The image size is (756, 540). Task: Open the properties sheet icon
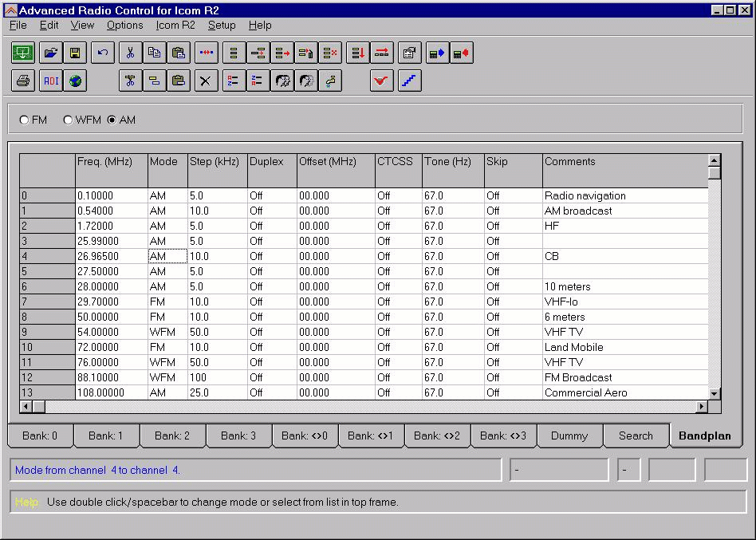[x=409, y=53]
